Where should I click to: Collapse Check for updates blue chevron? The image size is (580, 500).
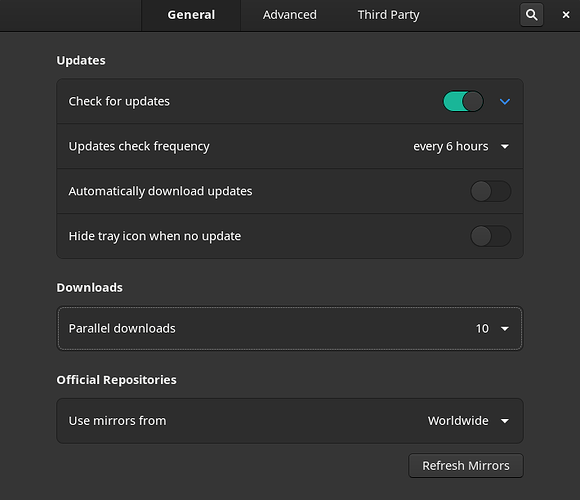coord(505,101)
